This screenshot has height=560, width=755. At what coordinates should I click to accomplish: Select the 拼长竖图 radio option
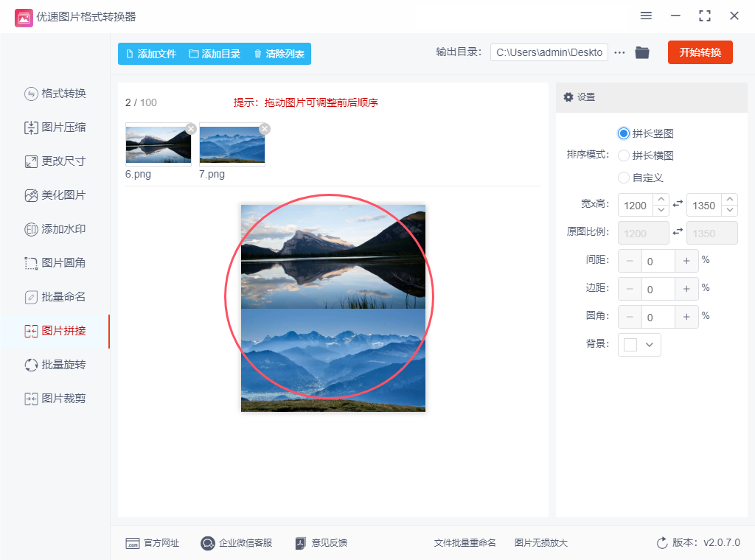[624, 133]
